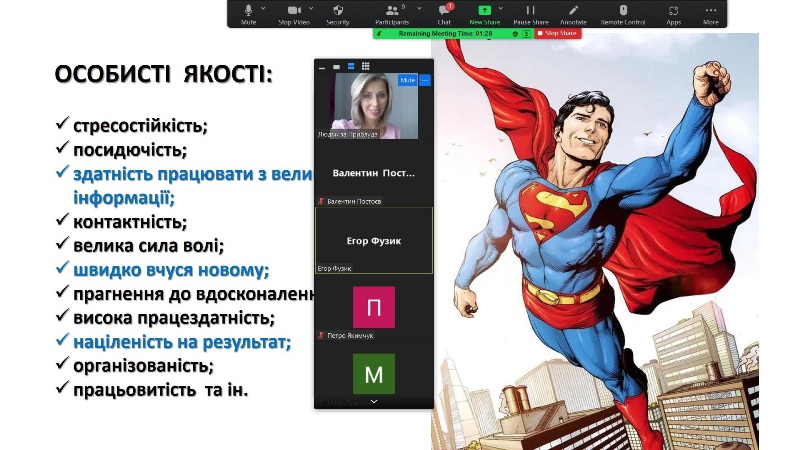Mute the microphone in Zoom toolbar
The image size is (800, 450).
[248, 14]
